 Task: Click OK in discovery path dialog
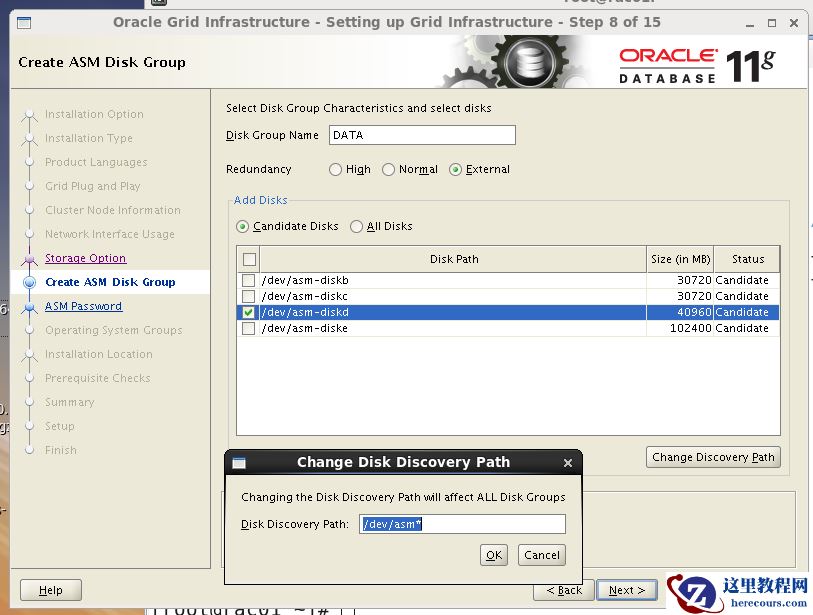(x=494, y=555)
